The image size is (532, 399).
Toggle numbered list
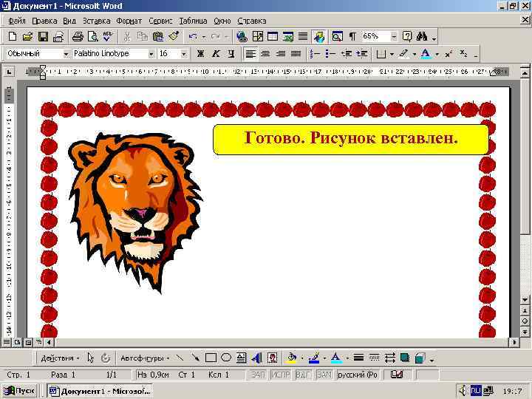coord(316,54)
